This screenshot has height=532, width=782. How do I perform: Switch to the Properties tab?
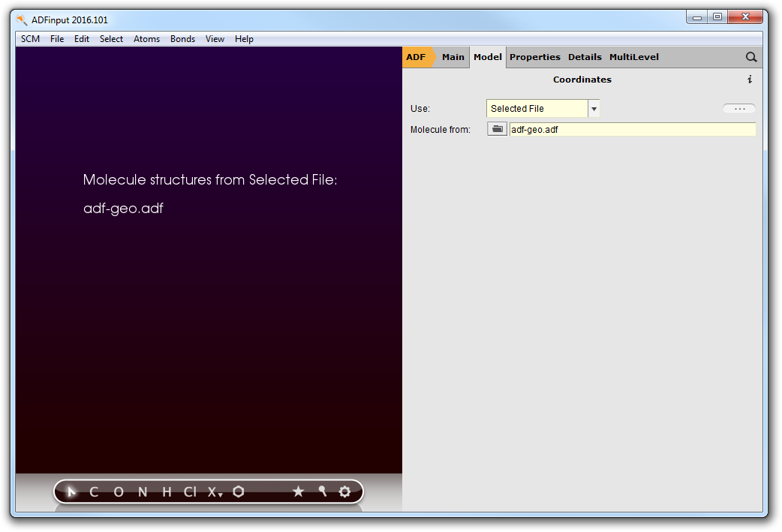[x=534, y=57]
